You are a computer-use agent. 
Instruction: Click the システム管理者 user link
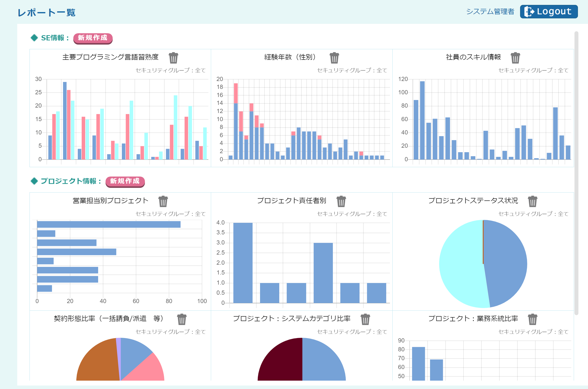coord(490,12)
